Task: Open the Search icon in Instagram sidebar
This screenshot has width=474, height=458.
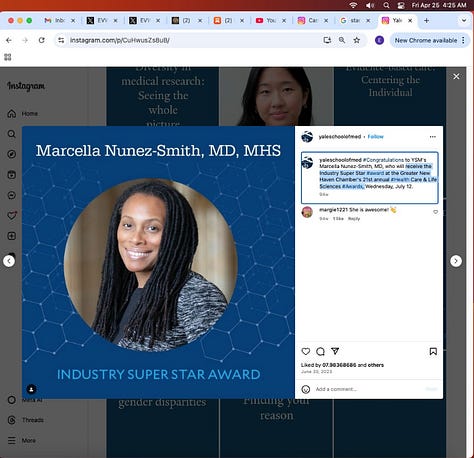Action: click(12, 134)
